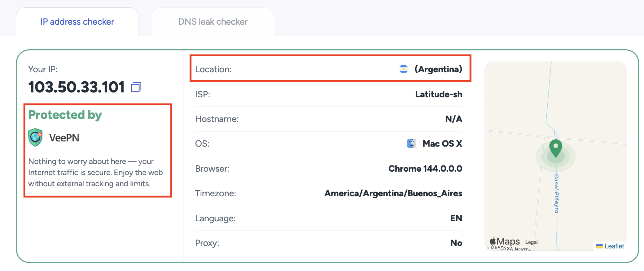Click the "Location:" label
Image resolution: width=644 pixels, height=271 pixels.
point(213,69)
